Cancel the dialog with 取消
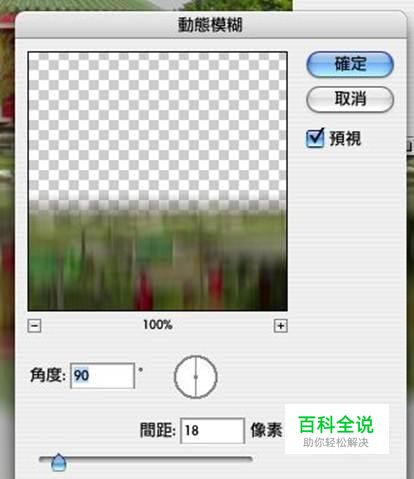Screen dimensions: 414x479 [x=350, y=99]
